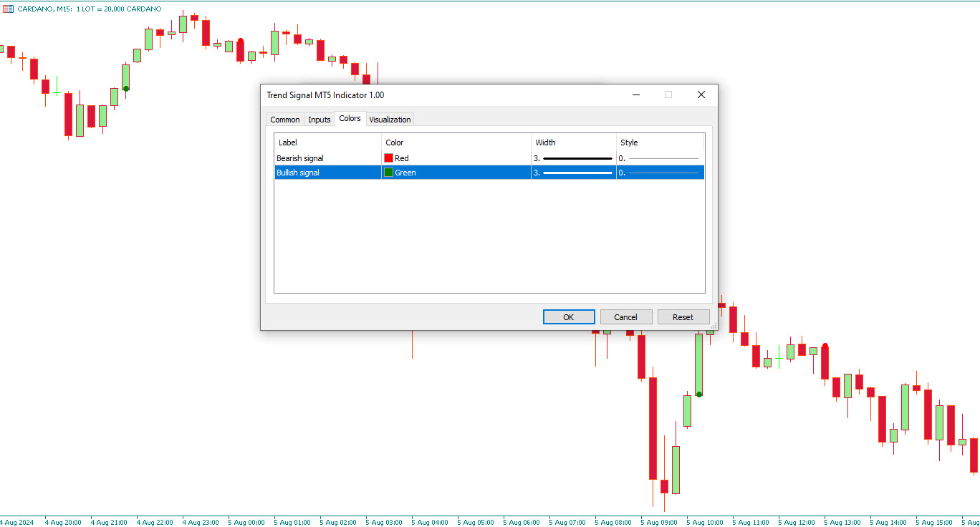Click the Reset button
Image resolution: width=980 pixels, height=527 pixels.
[x=683, y=317]
